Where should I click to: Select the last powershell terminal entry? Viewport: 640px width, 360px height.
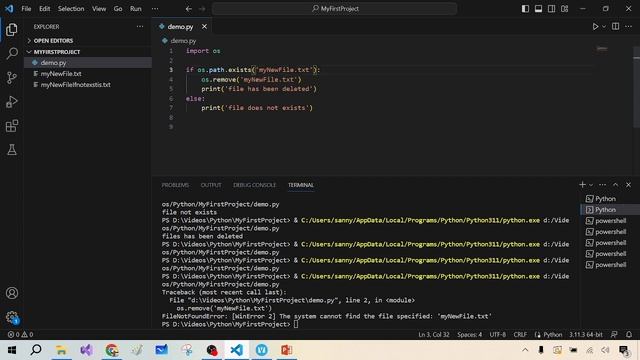[610, 265]
